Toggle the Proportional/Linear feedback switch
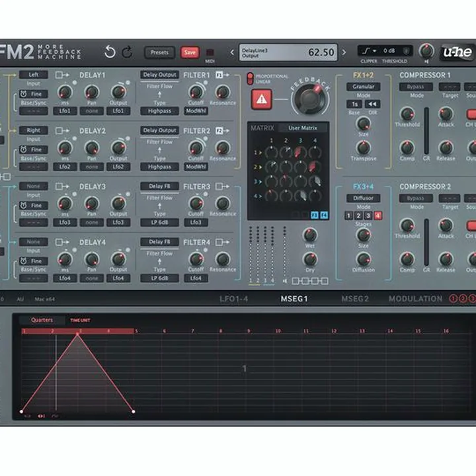 250,79
